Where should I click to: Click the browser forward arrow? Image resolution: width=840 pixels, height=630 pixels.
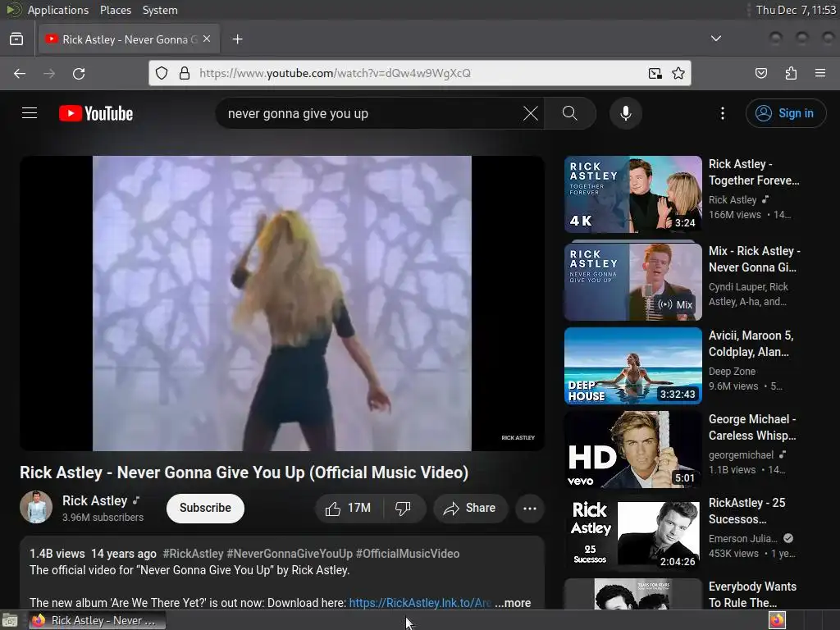point(49,73)
